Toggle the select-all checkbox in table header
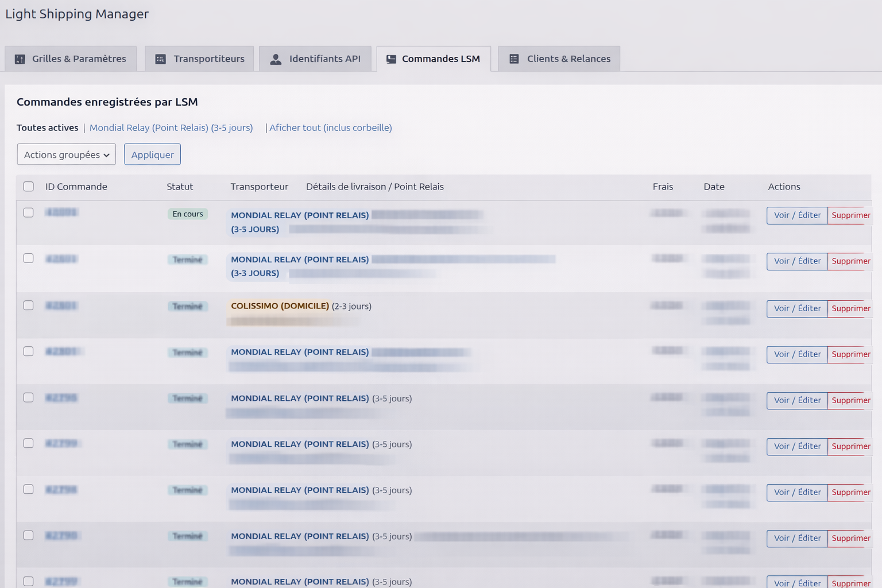 click(x=29, y=187)
